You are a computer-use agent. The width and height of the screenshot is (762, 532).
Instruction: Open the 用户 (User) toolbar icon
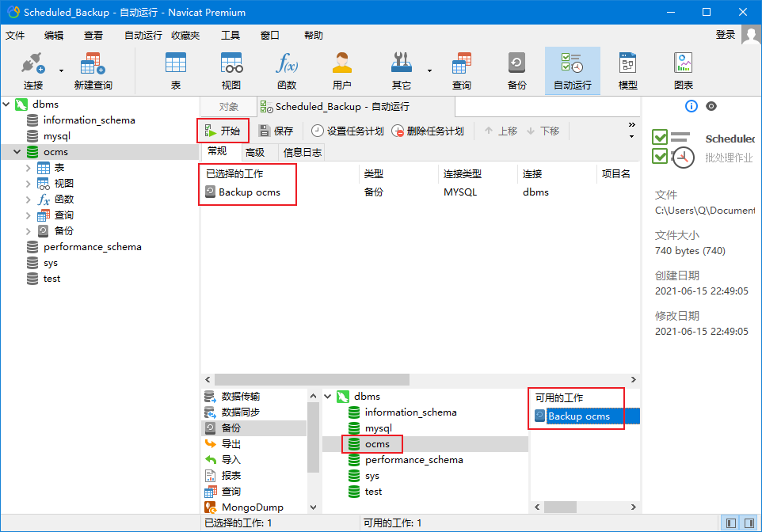(341, 70)
